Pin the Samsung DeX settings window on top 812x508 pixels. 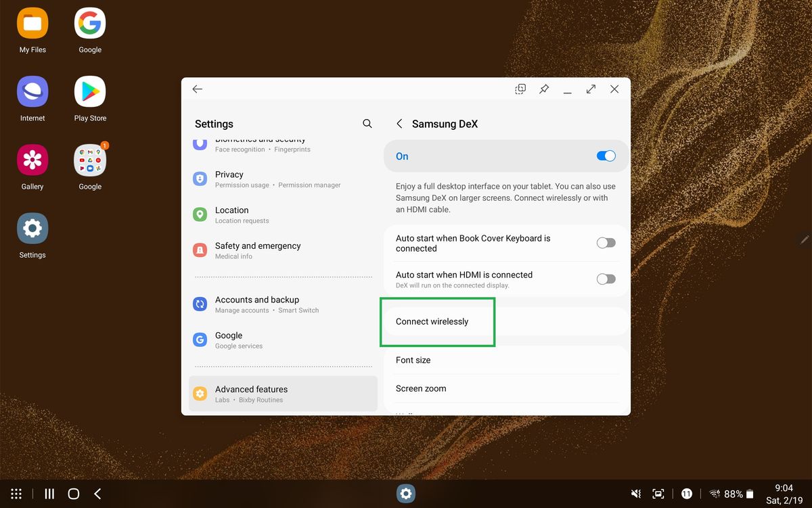(x=543, y=89)
